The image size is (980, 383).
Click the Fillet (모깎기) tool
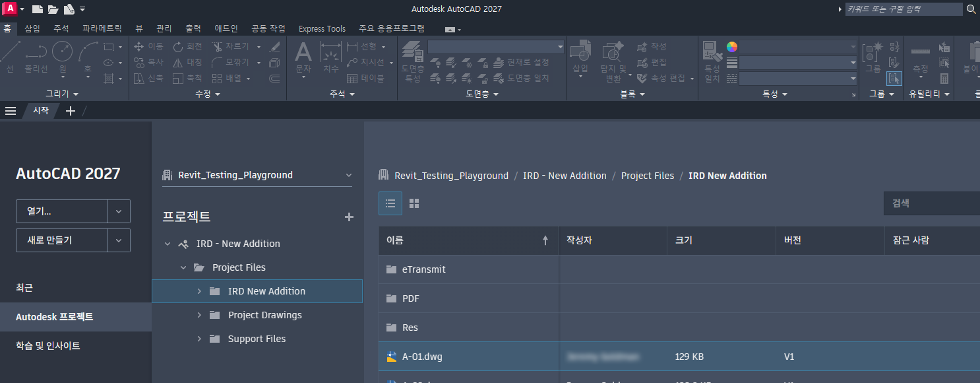tap(231, 62)
